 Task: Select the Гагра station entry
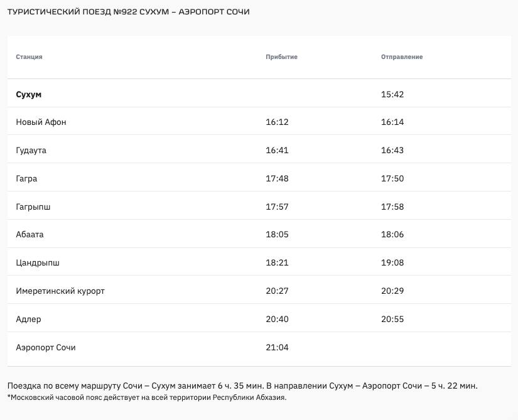coord(26,179)
